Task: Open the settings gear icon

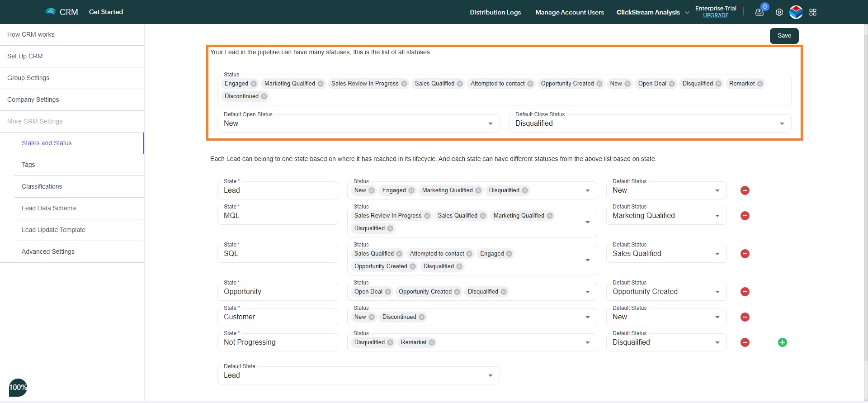Action: (779, 12)
